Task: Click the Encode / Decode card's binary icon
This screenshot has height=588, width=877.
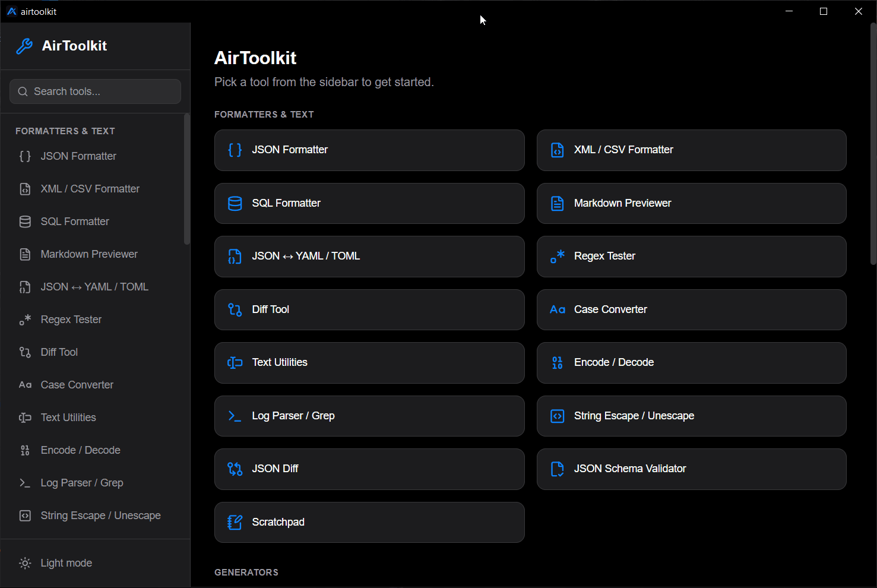Action: click(x=557, y=362)
